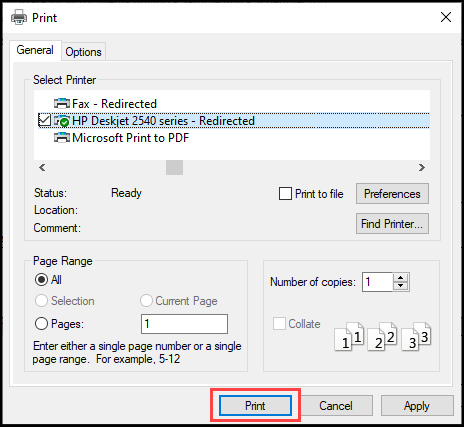Click the Find Printer... button
This screenshot has width=464, height=427.
(x=392, y=224)
